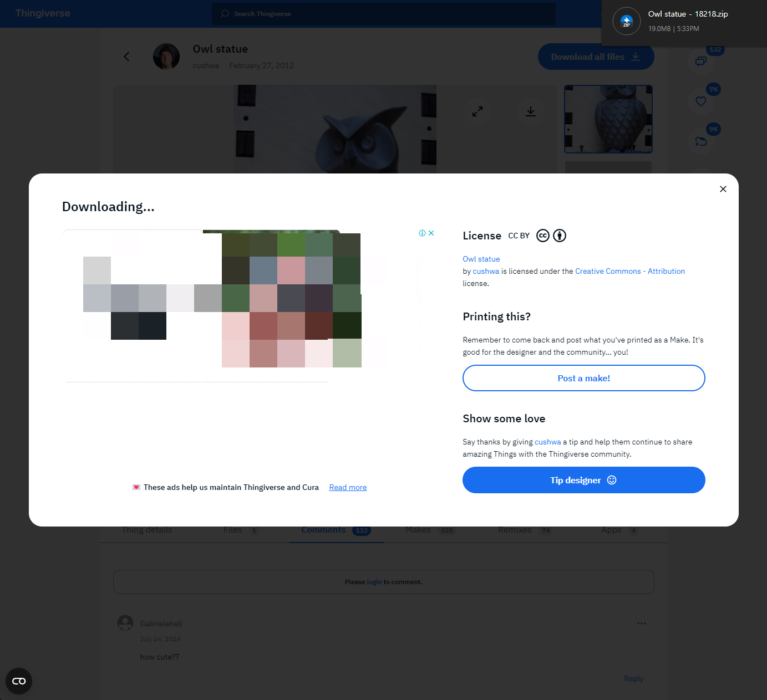Switch to the Apps tab
Viewport: 767px width, 700px height.
(x=619, y=530)
